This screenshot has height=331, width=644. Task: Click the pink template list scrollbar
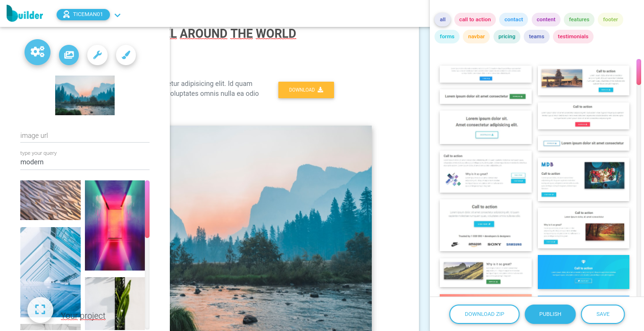tap(639, 72)
